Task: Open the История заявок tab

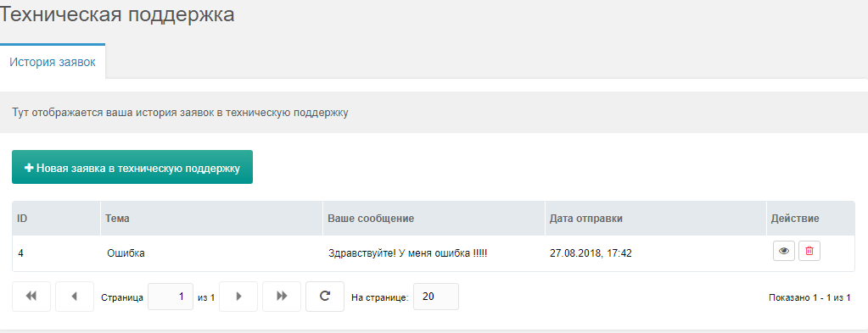Action: [53, 62]
